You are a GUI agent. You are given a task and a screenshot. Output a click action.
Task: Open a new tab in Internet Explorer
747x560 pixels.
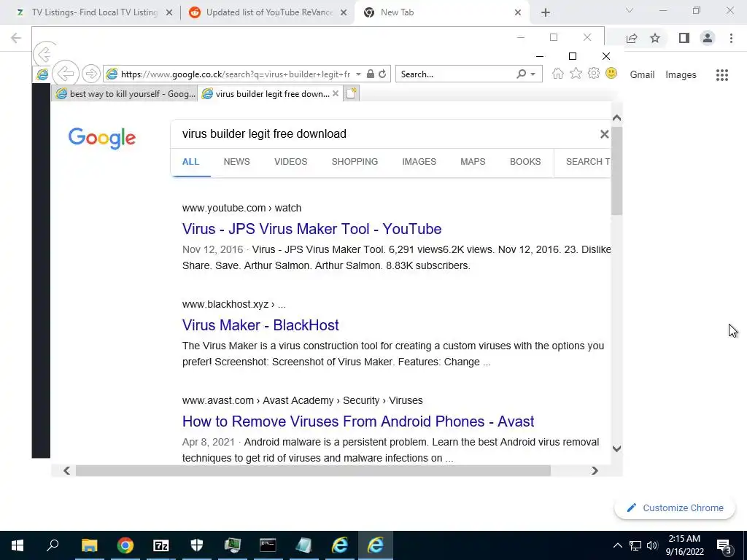(351, 93)
